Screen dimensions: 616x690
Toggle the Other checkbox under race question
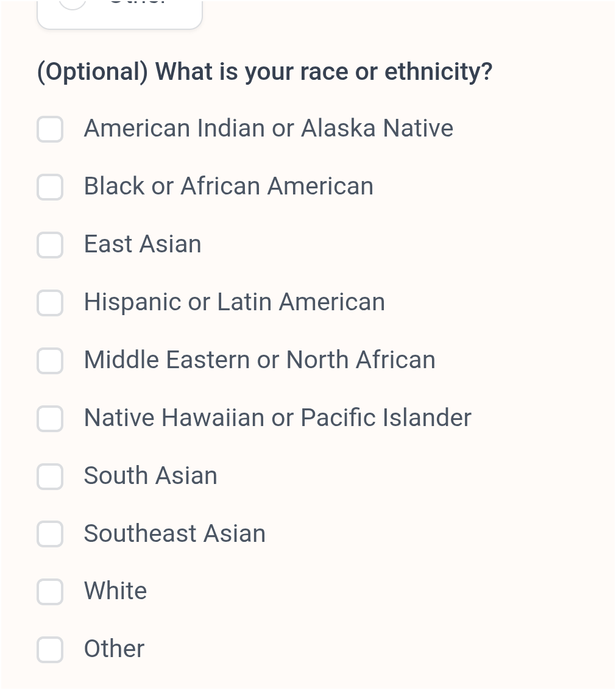coord(50,650)
